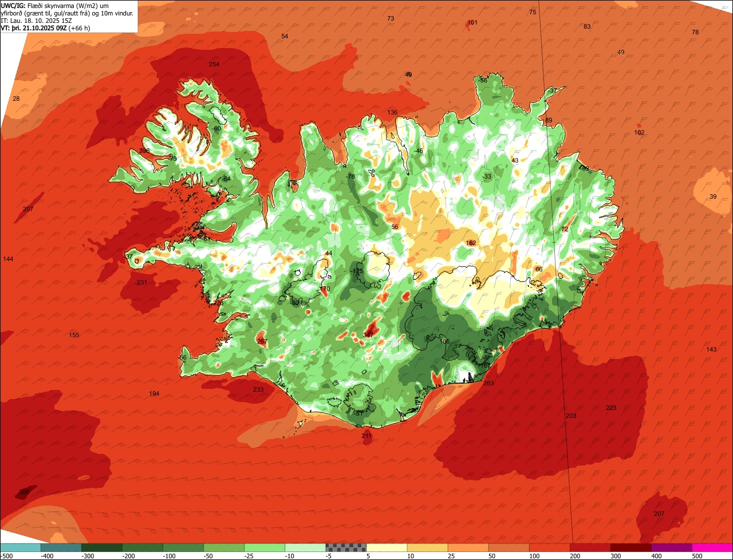Viewport: 733px width, 560px height.
Task: Select the map value -78
Action: click(x=350, y=176)
